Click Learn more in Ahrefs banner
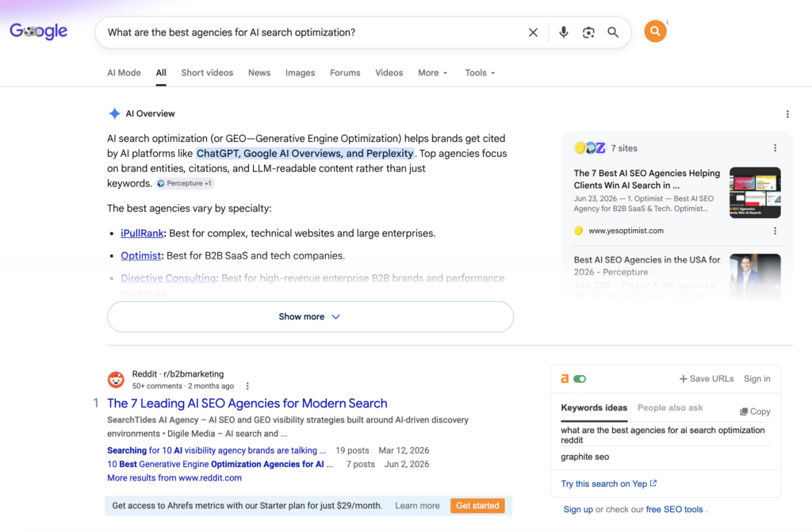The width and height of the screenshot is (812, 532). point(417,506)
